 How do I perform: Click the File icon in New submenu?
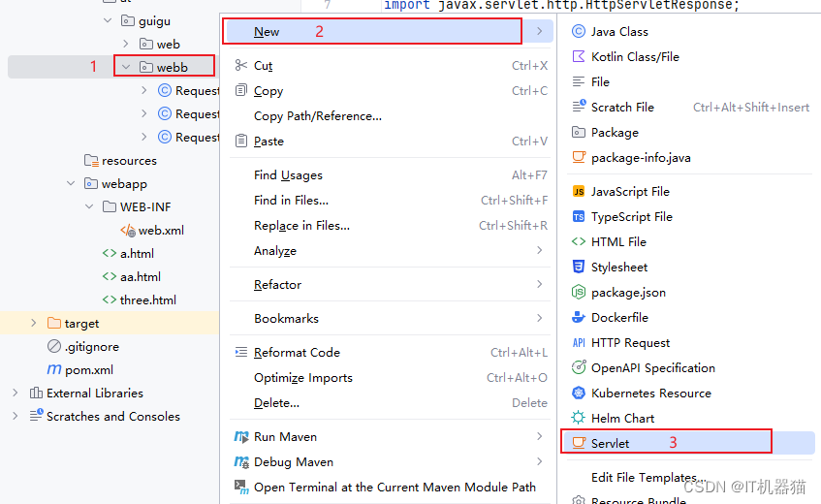click(578, 81)
